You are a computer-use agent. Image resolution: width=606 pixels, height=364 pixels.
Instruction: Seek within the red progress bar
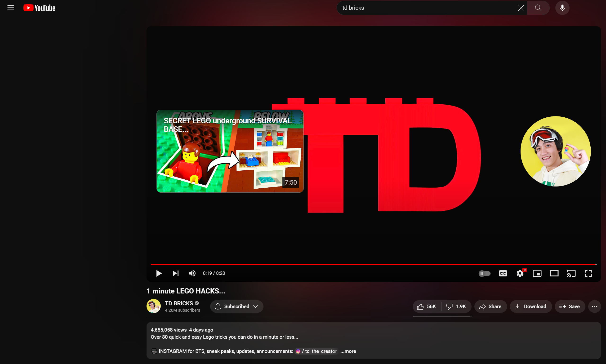tap(373, 264)
